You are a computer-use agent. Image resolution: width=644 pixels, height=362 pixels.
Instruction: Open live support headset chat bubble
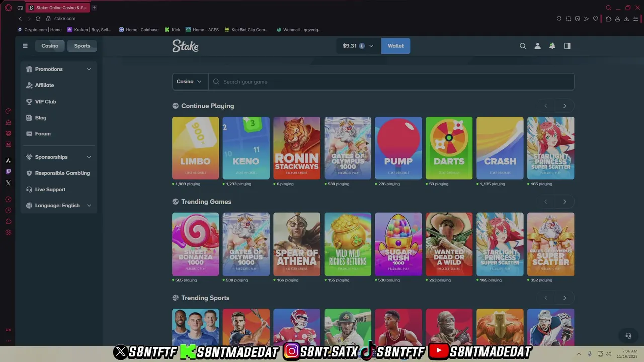628,336
